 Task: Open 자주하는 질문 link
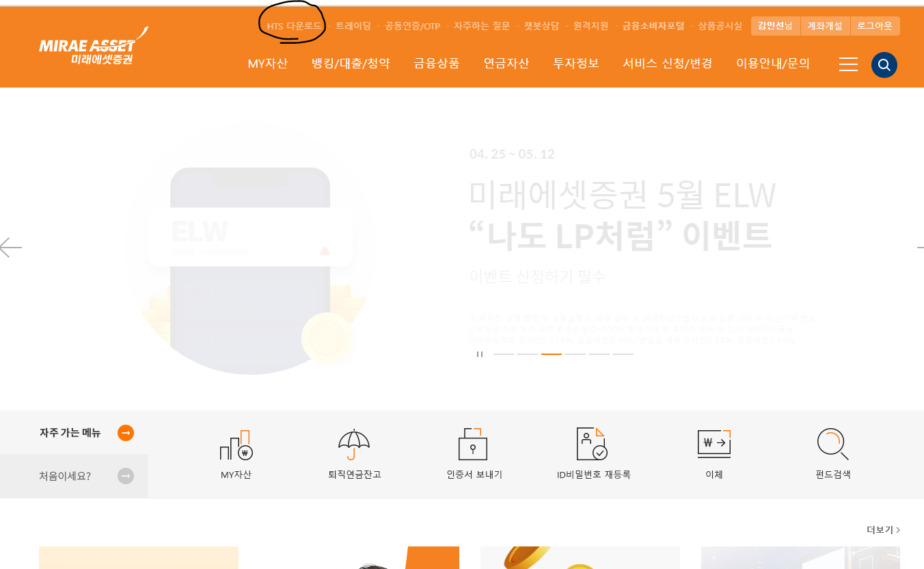point(482,26)
